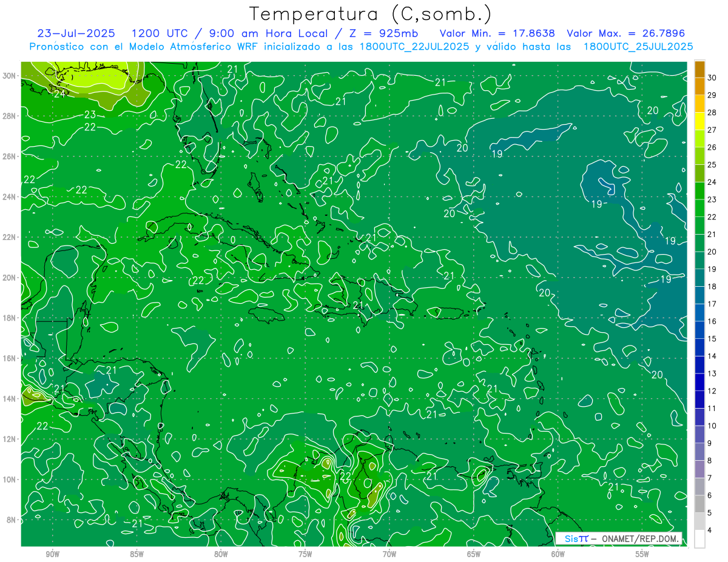Click the color scale value "16"
The width and height of the screenshot is (728, 562).
point(712,321)
